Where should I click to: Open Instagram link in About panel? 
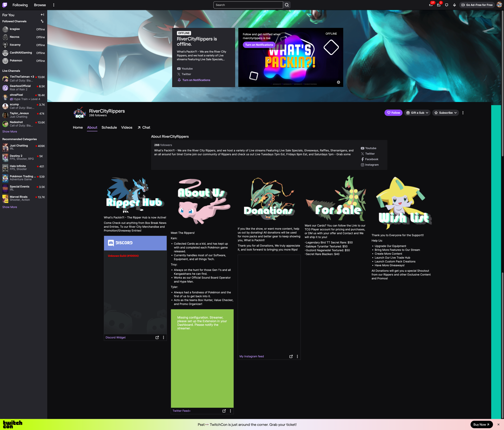click(370, 165)
